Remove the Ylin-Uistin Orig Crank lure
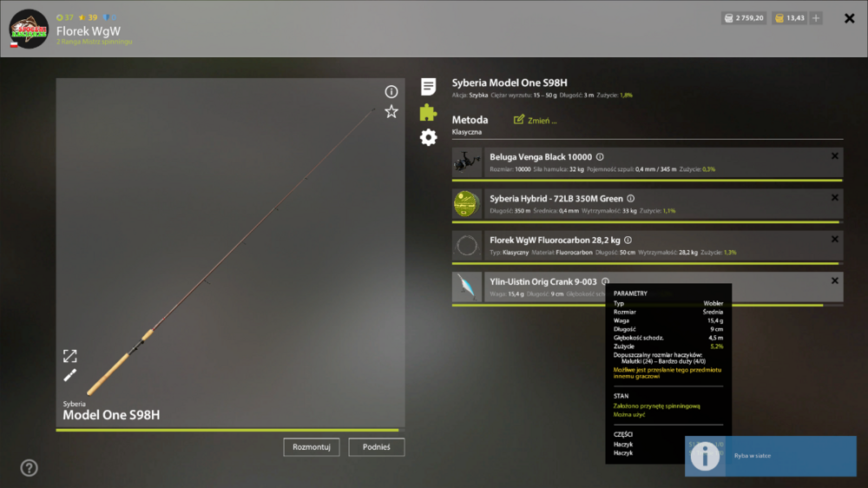The image size is (868, 488). 835,280
